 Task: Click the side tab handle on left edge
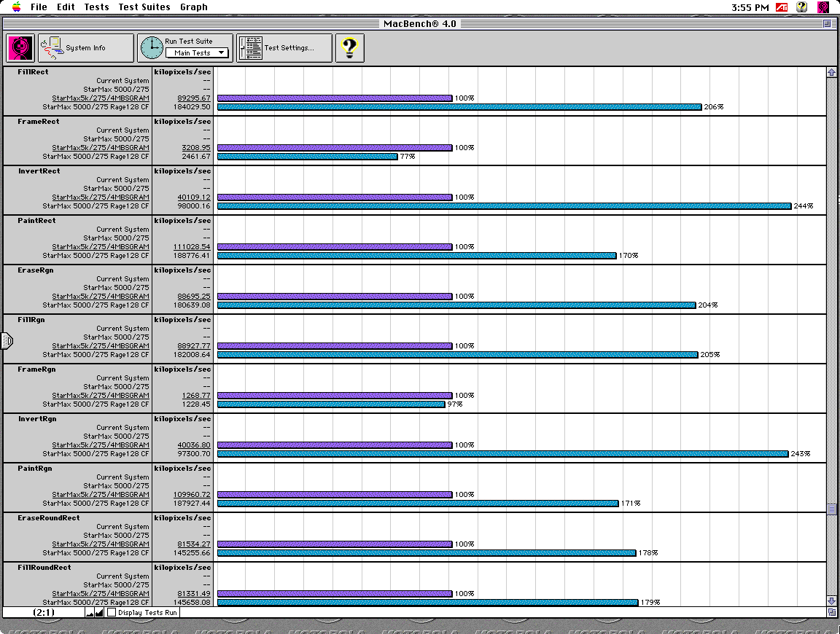[7, 340]
